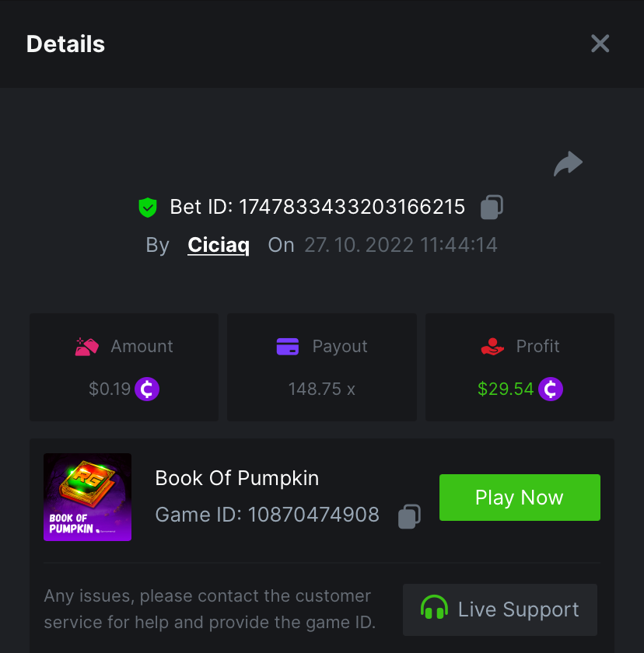This screenshot has height=653, width=644.
Task: Click the pink Amount icon
Action: tap(86, 347)
